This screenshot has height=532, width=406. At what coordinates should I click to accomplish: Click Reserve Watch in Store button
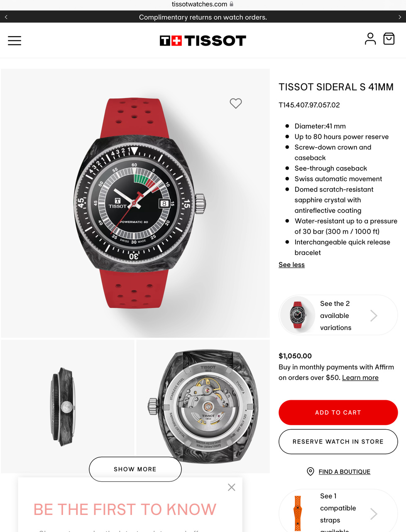(x=338, y=441)
